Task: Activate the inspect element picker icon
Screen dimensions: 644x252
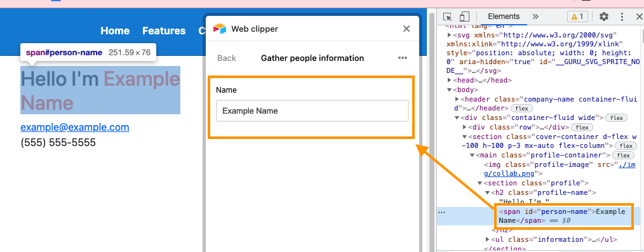Action: coord(448,17)
